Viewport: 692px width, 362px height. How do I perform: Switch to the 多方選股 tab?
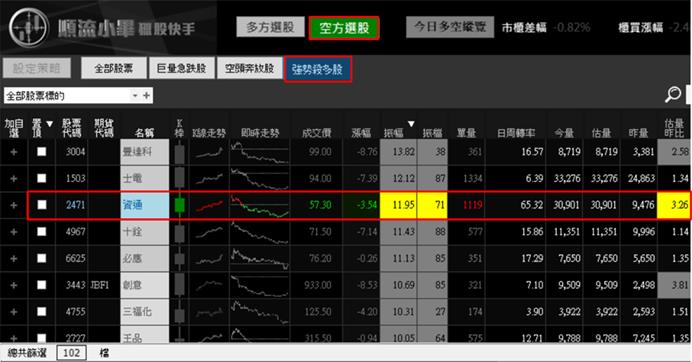[270, 27]
